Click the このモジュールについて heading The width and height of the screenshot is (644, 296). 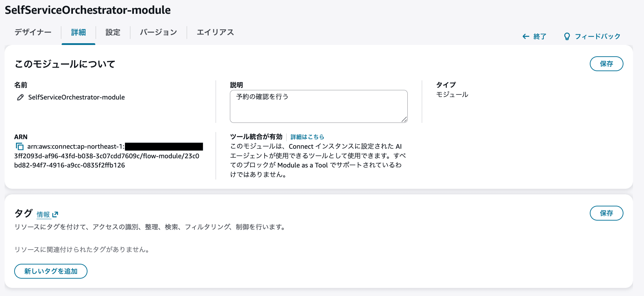[x=65, y=64]
